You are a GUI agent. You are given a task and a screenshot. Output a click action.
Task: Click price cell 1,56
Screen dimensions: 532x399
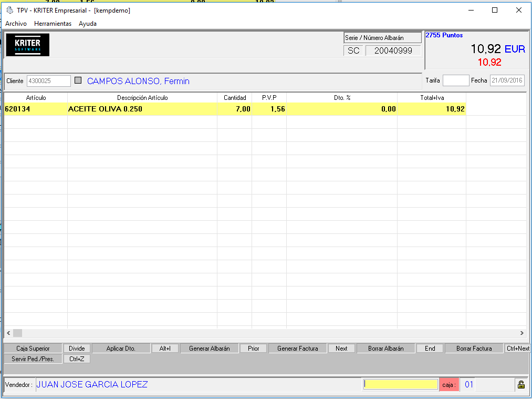(269, 109)
